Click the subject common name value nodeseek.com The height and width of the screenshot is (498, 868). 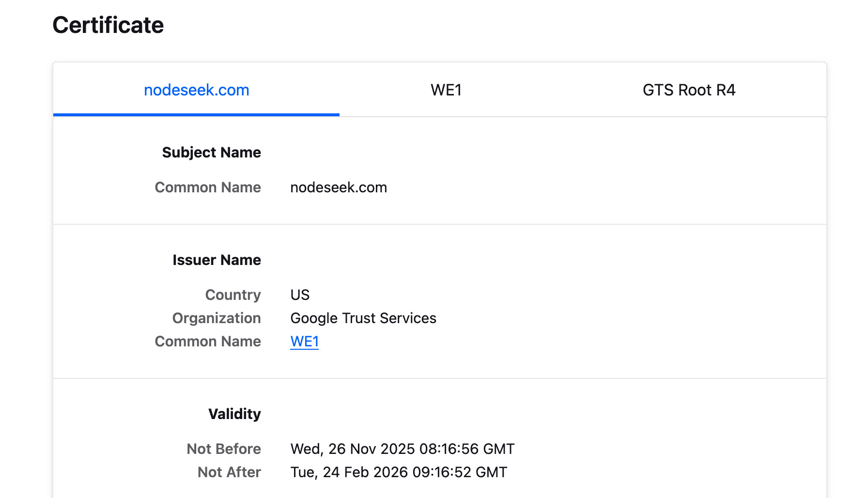click(338, 187)
